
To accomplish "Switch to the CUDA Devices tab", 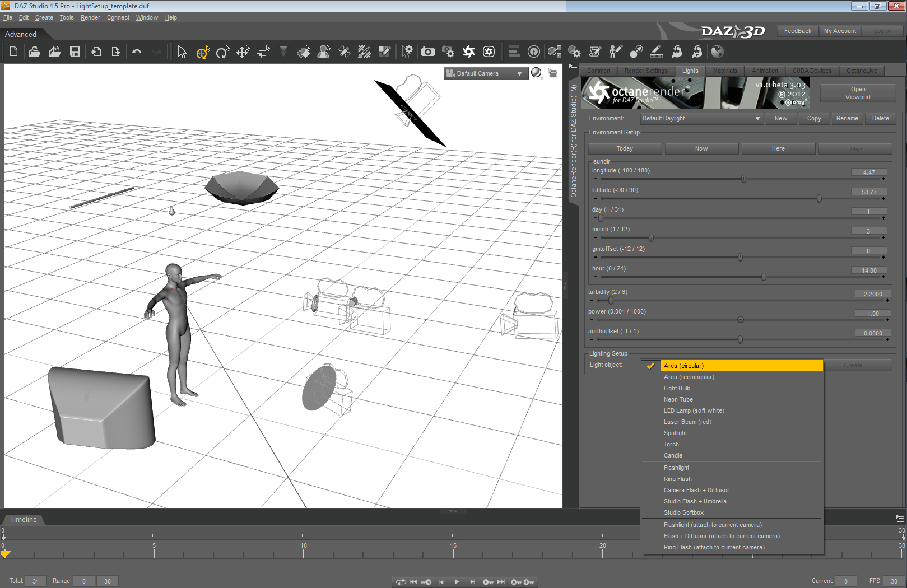I will [x=812, y=71].
